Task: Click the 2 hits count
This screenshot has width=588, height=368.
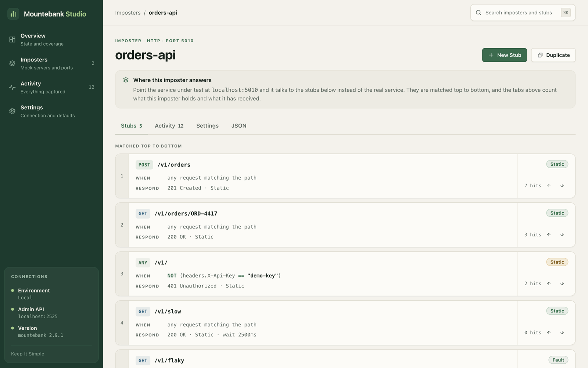Action: coord(533,284)
